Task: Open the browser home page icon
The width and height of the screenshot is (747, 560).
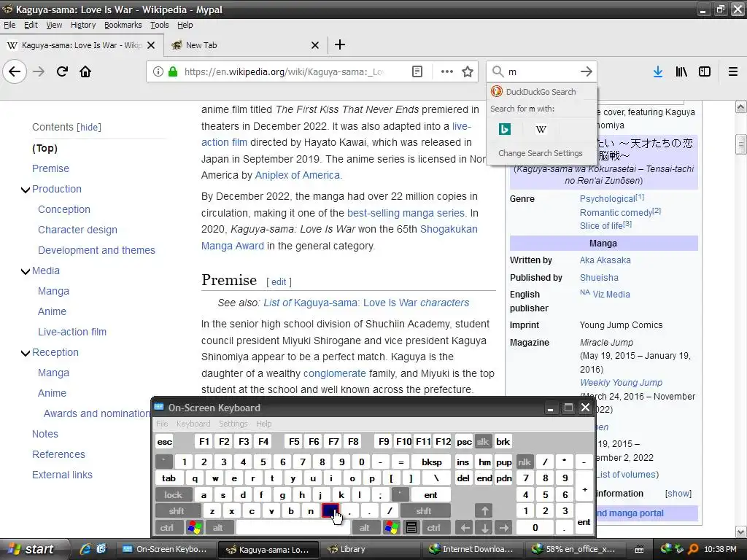Action: click(x=85, y=72)
